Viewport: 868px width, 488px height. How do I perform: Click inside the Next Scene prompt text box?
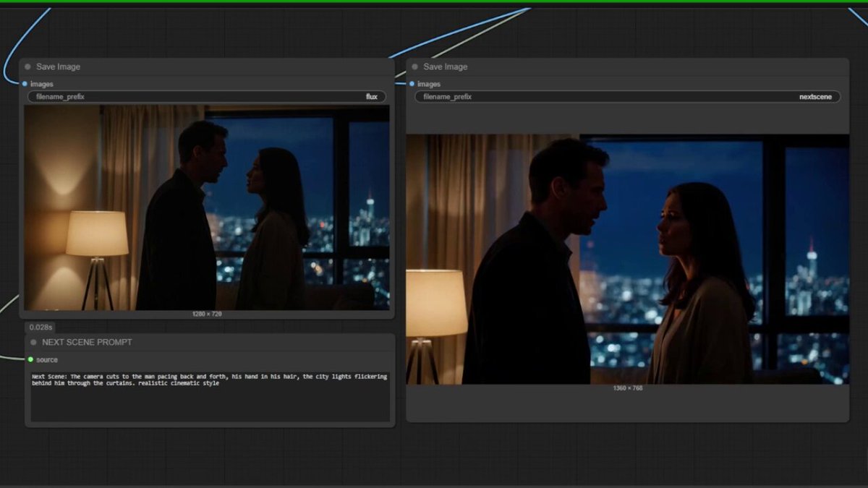click(x=210, y=396)
